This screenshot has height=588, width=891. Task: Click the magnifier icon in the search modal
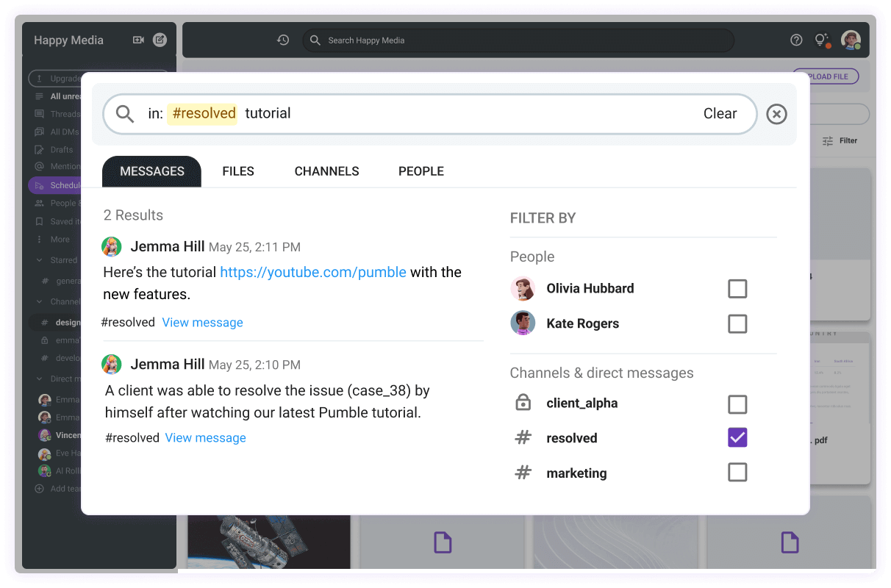pyautogui.click(x=126, y=114)
